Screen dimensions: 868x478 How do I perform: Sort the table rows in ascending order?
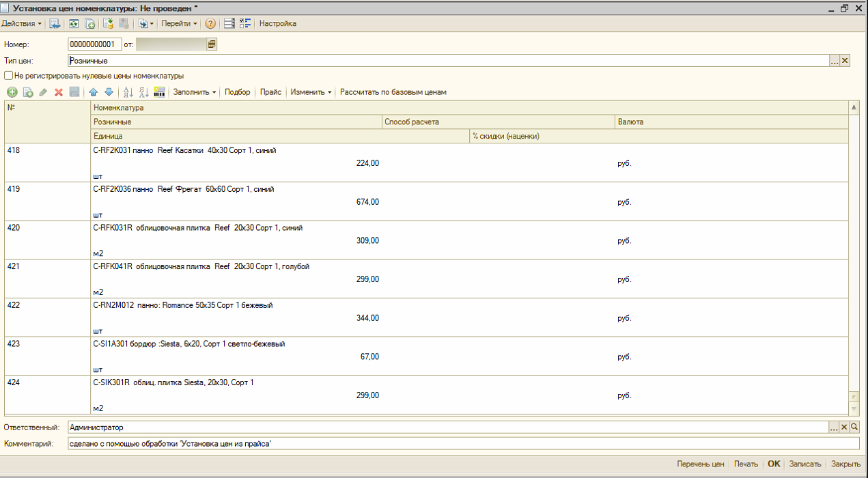pyautogui.click(x=128, y=92)
